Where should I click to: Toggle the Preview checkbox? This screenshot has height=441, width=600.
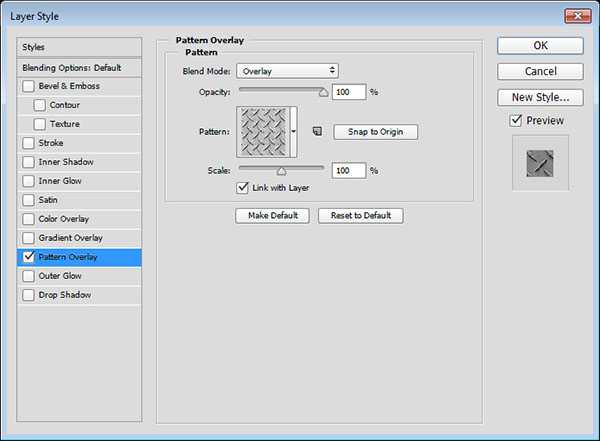click(516, 121)
